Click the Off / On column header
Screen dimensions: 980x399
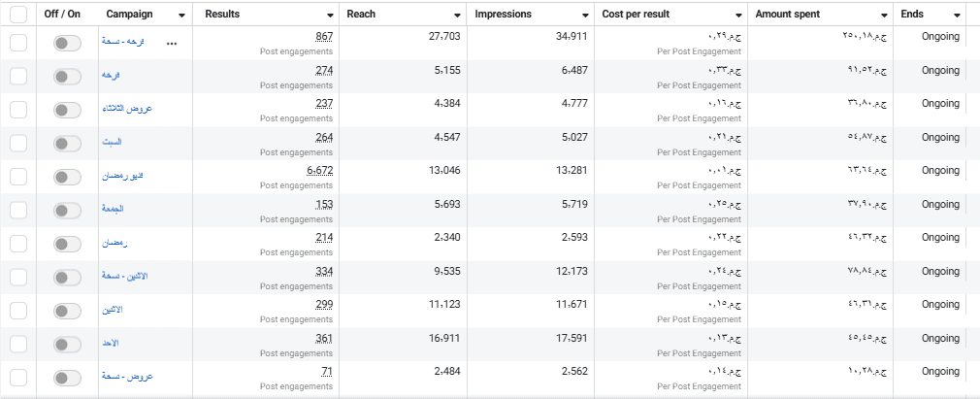(x=62, y=14)
